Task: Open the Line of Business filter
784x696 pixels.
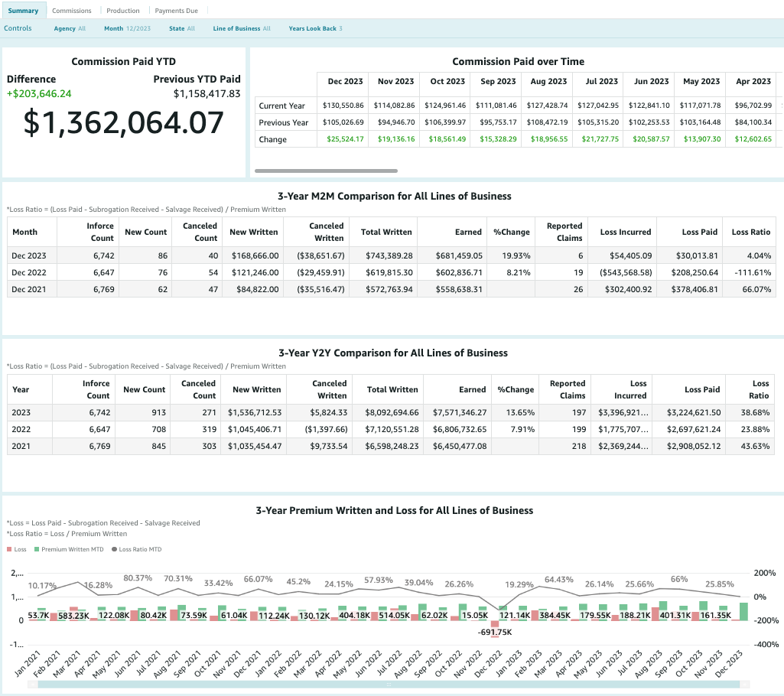Action: (242, 28)
